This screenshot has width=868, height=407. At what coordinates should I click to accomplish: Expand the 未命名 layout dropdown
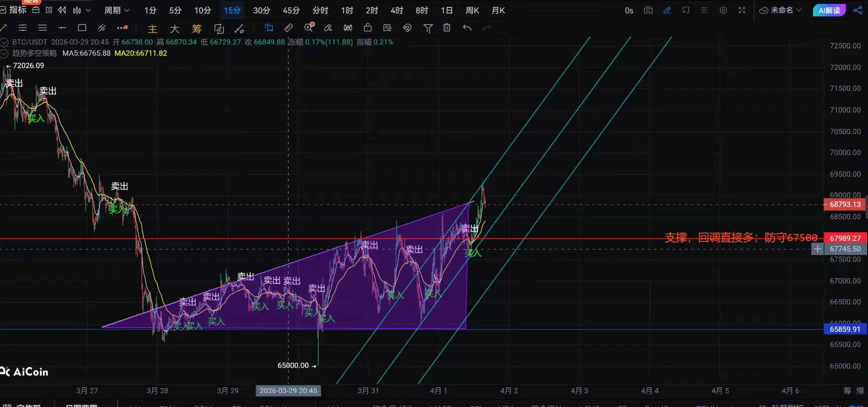(x=781, y=10)
